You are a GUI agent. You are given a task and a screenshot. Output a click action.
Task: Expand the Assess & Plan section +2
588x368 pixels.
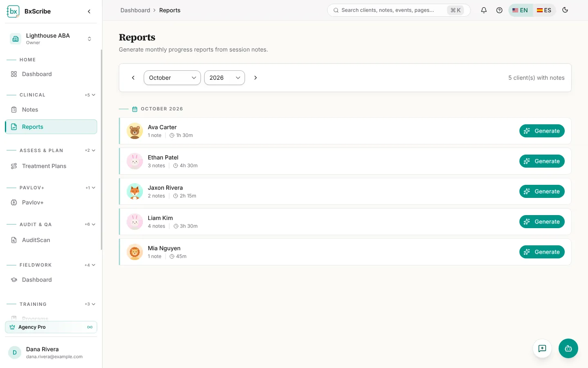pyautogui.click(x=90, y=150)
